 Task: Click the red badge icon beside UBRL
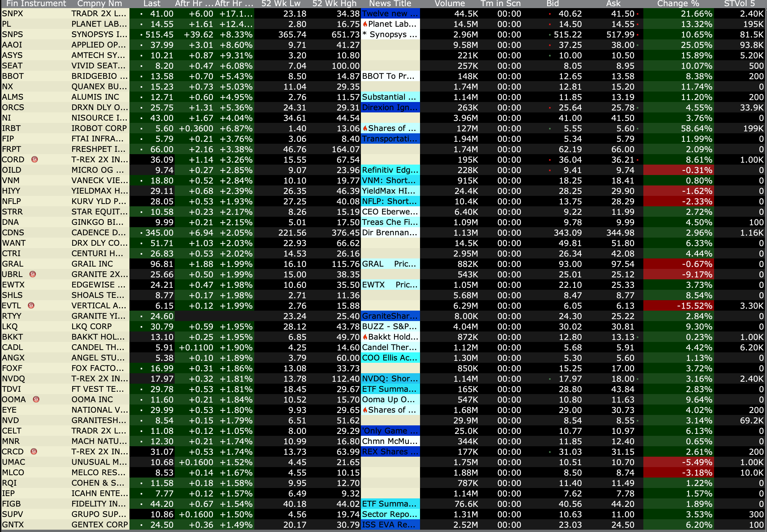[32, 274]
